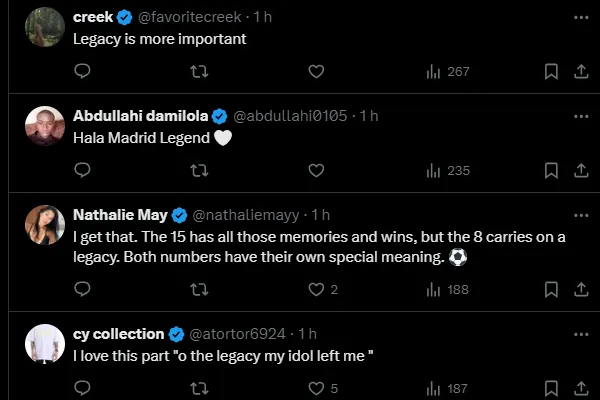Viewport: 600px width, 400px height.
Task: Reply to creek's tweet
Action: (83, 71)
